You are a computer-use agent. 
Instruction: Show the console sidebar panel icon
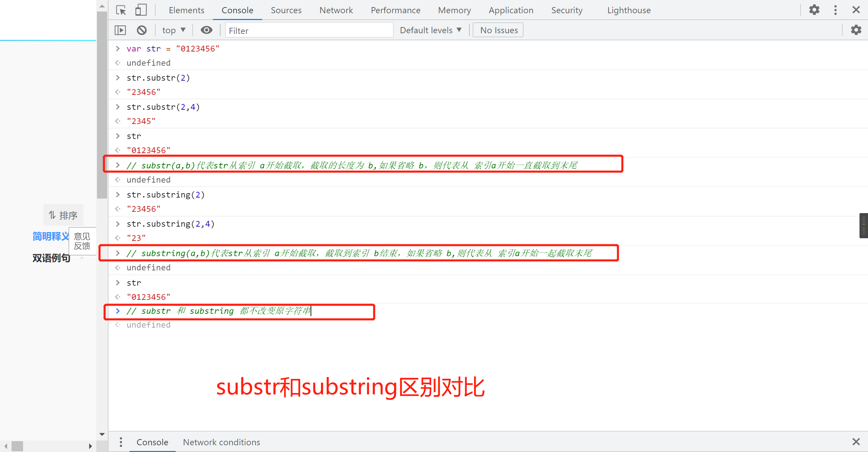(120, 30)
